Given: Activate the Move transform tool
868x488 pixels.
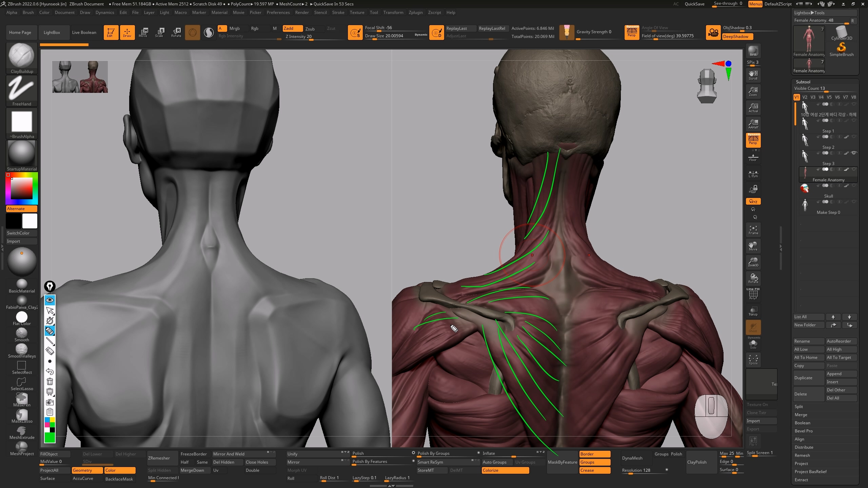Looking at the screenshot, I should pyautogui.click(x=143, y=32).
